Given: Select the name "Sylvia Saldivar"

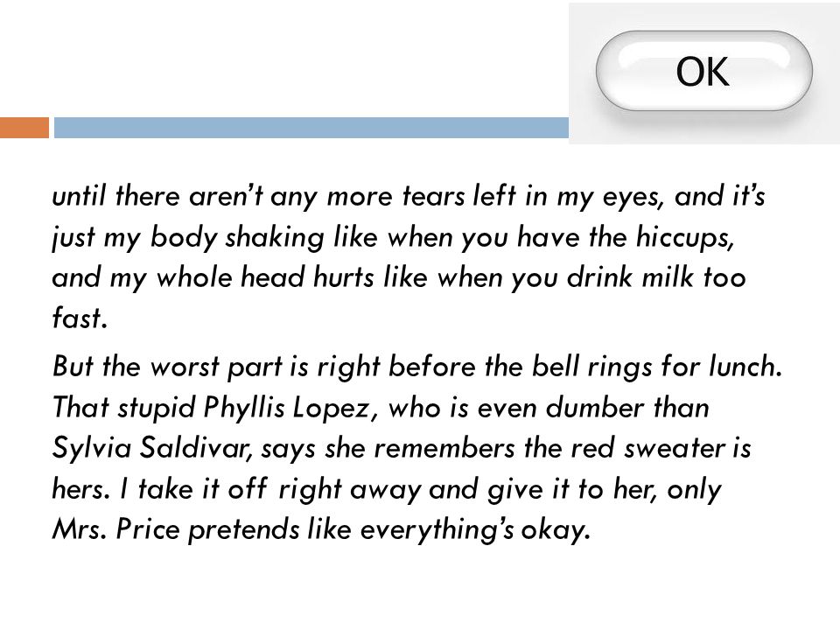Looking at the screenshot, I should [x=151, y=449].
